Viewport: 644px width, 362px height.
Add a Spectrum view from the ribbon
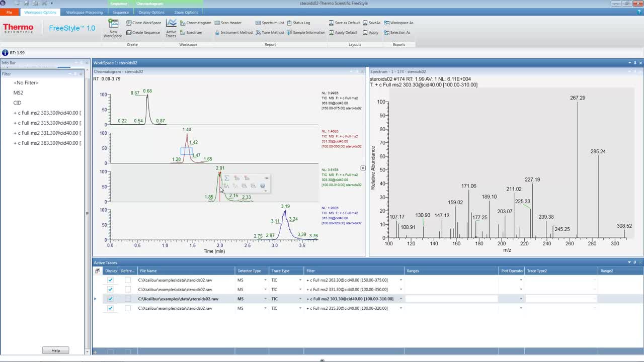pos(191,33)
